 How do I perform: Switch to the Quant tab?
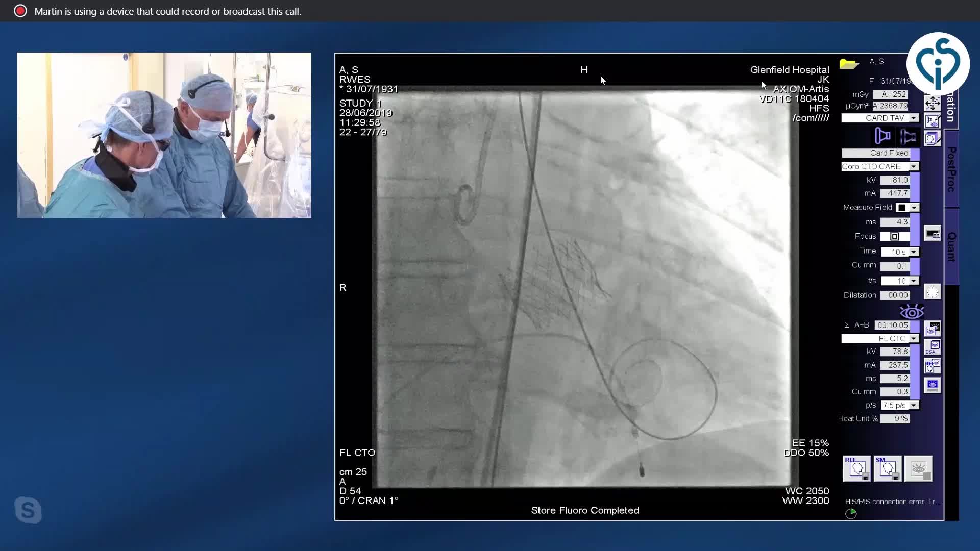click(x=951, y=246)
